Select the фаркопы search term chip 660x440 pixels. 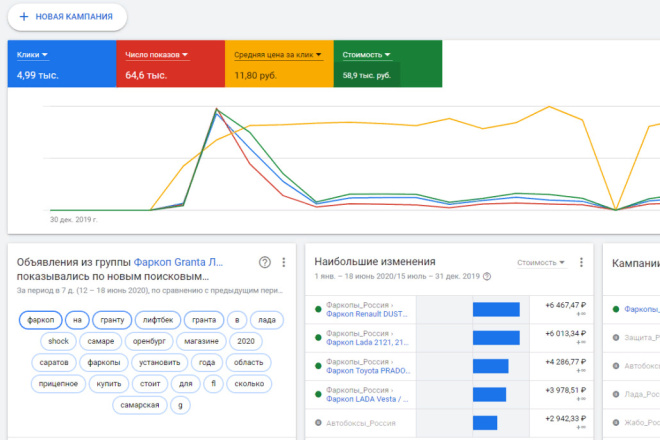(104, 363)
